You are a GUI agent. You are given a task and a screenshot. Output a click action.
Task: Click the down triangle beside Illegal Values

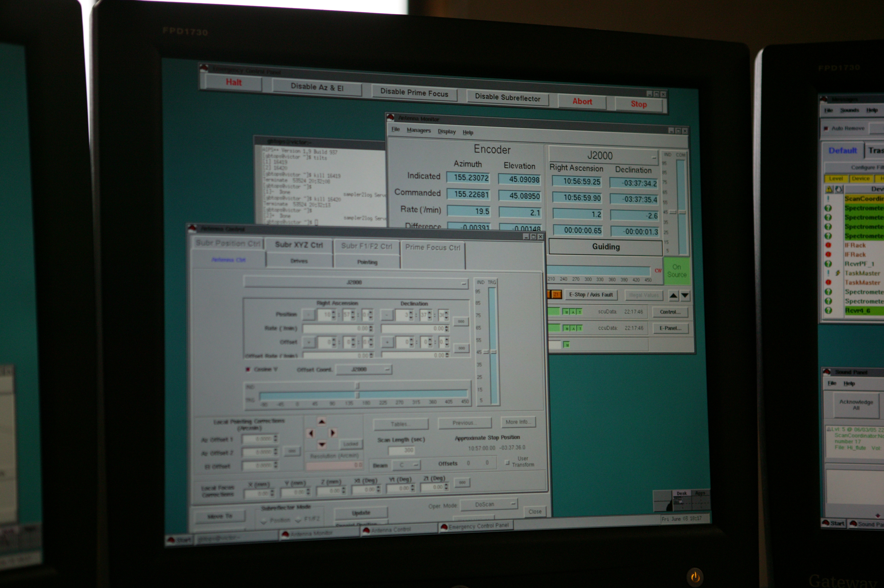coord(685,296)
